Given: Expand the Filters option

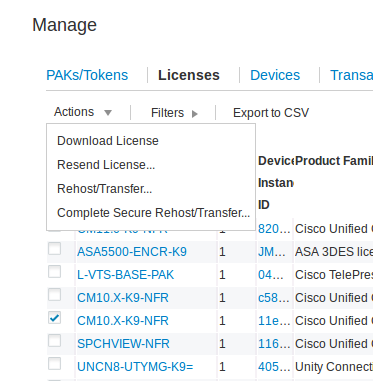Looking at the screenshot, I should coord(174,113).
